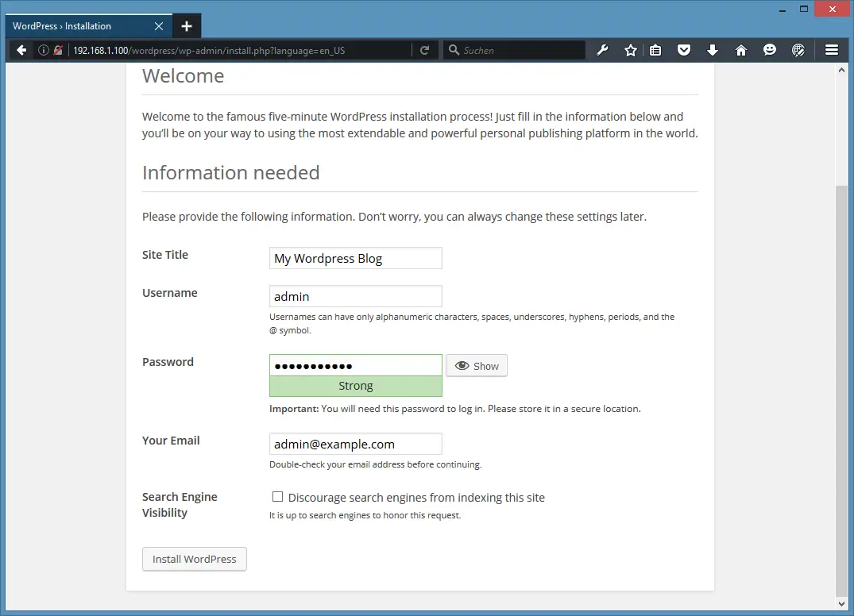Open the hamburger menu
The height and width of the screenshot is (616, 854).
pos(832,50)
